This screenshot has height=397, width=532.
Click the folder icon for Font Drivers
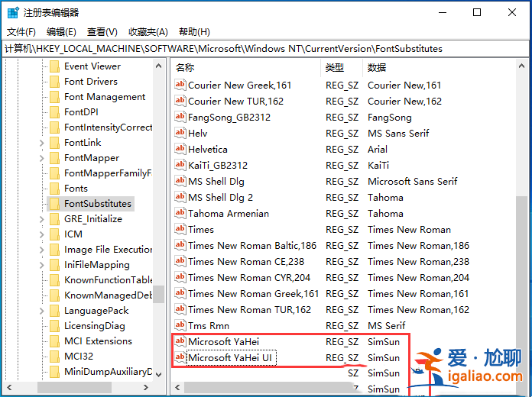(54, 82)
